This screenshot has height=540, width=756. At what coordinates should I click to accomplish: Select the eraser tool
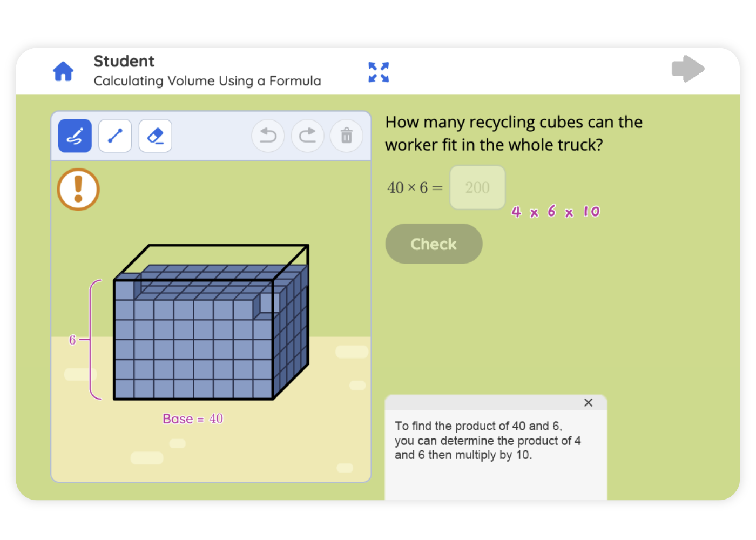tap(156, 136)
